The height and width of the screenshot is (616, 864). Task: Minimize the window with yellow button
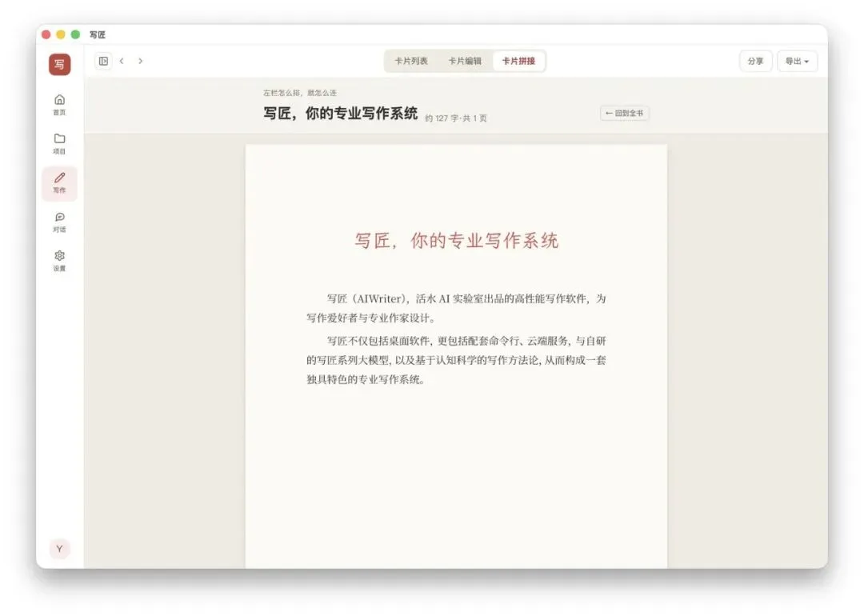tap(61, 34)
